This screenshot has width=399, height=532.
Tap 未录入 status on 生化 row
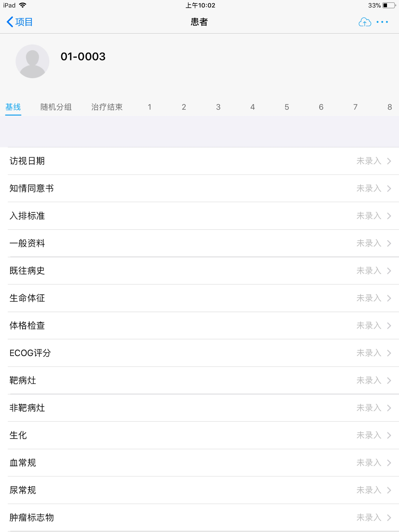369,435
